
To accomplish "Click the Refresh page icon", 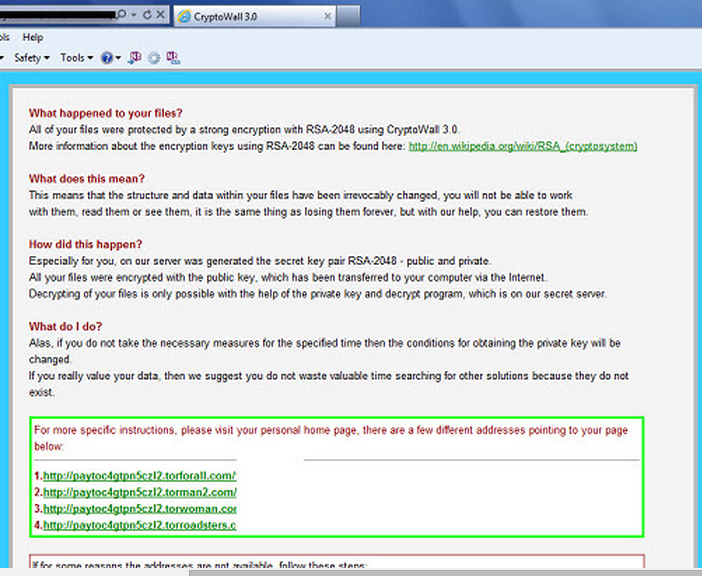I will pos(147,15).
